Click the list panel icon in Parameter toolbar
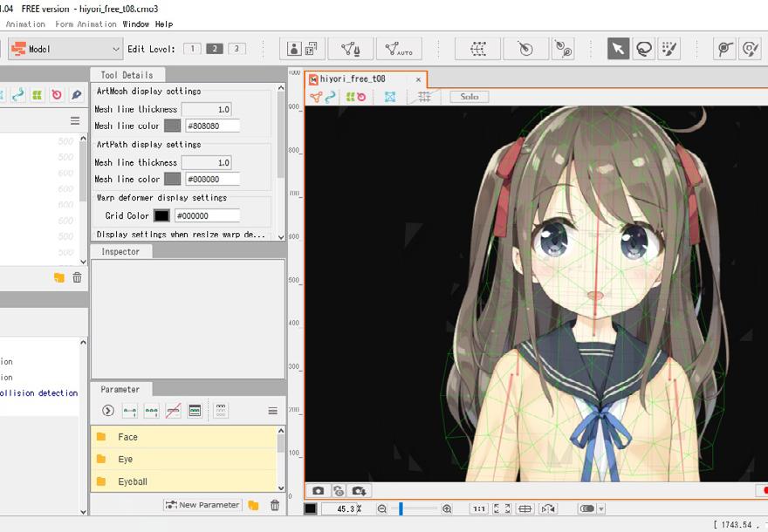 pyautogui.click(x=195, y=411)
